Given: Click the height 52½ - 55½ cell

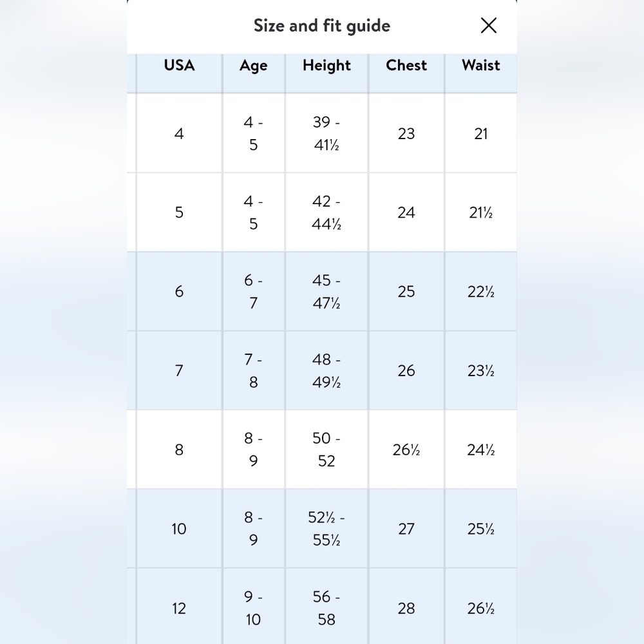Looking at the screenshot, I should [327, 529].
